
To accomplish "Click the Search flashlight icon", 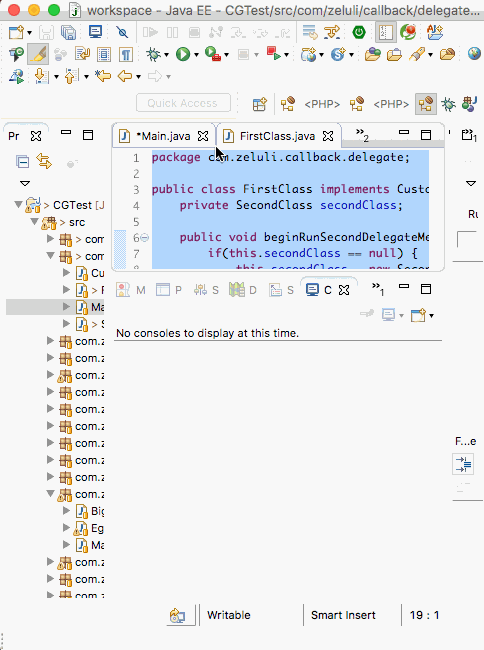I will (417, 54).
